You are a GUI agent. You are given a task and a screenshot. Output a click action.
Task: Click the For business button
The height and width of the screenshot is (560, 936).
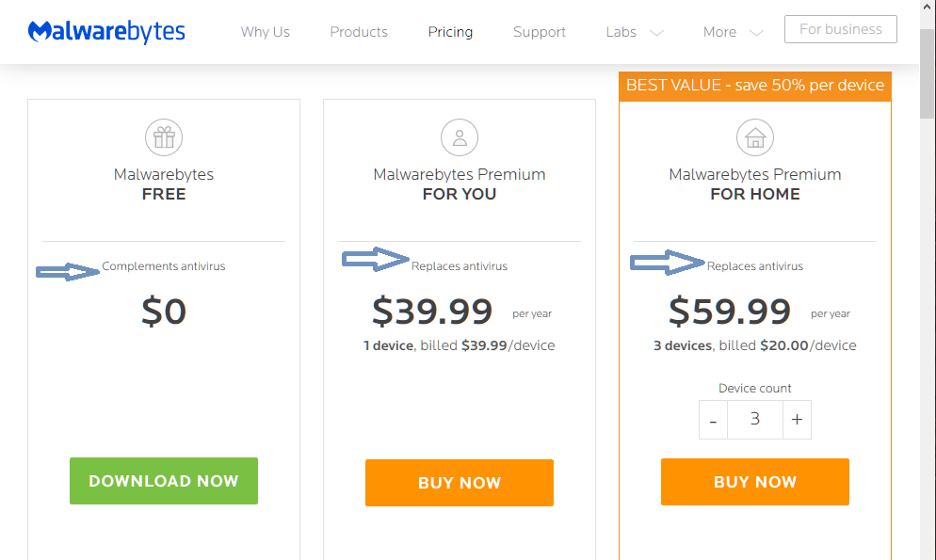(x=840, y=29)
